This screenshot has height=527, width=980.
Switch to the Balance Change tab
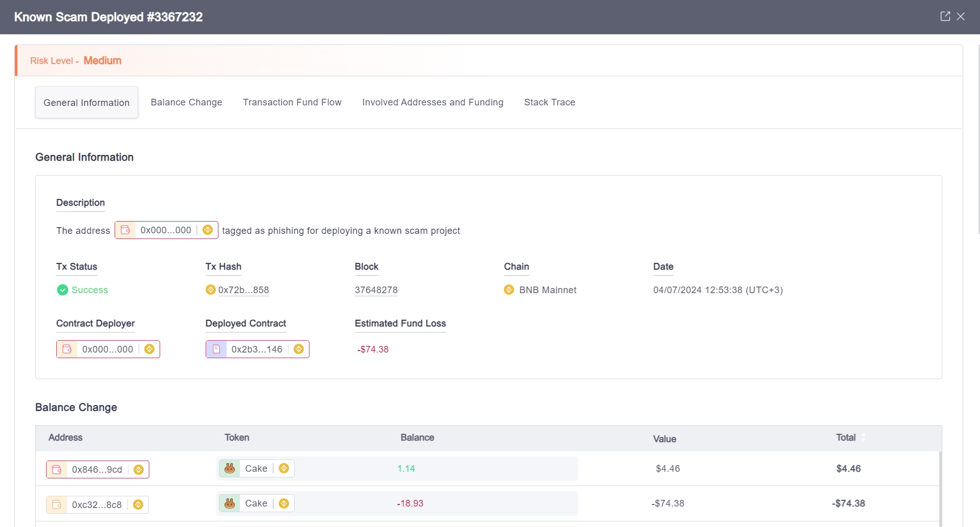[x=186, y=102]
